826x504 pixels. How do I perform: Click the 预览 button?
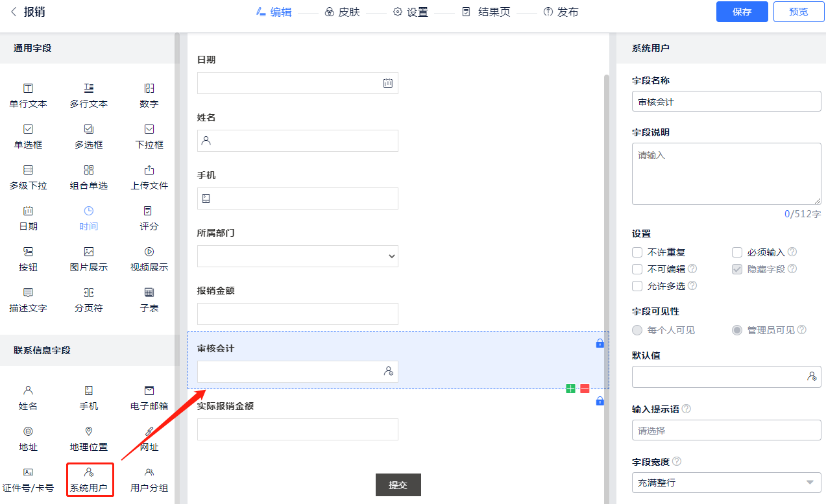(x=798, y=12)
